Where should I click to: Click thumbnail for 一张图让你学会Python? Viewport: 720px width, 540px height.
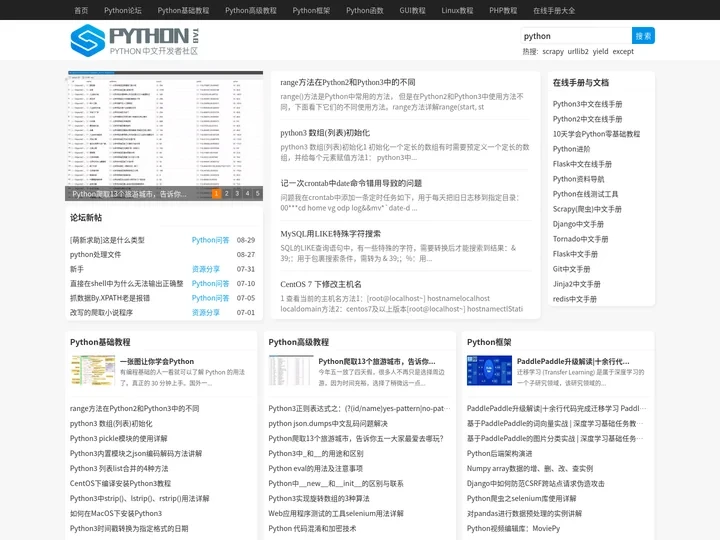[x=93, y=370]
